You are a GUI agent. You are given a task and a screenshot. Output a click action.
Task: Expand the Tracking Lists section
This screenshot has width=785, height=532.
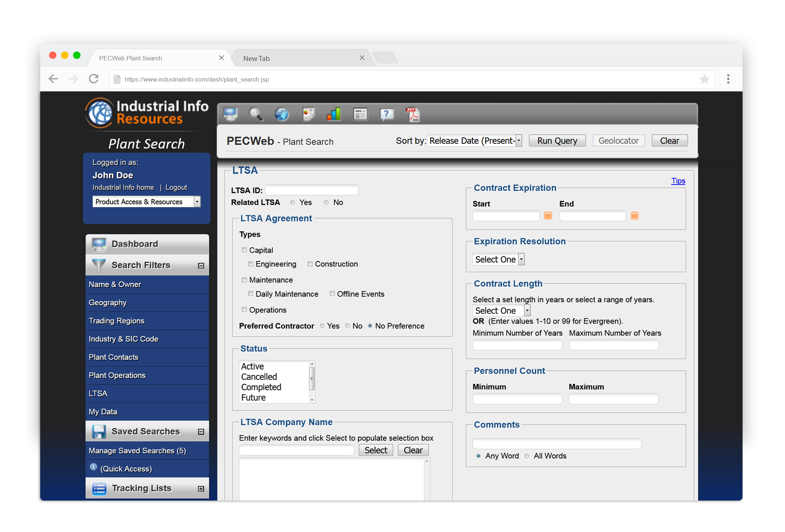coord(201,489)
